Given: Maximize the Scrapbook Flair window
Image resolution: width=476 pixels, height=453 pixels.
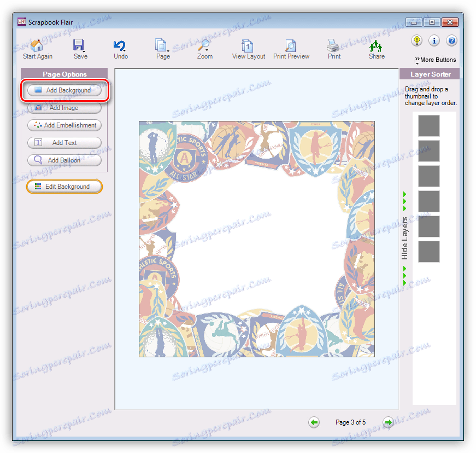Looking at the screenshot, I should (x=432, y=22).
